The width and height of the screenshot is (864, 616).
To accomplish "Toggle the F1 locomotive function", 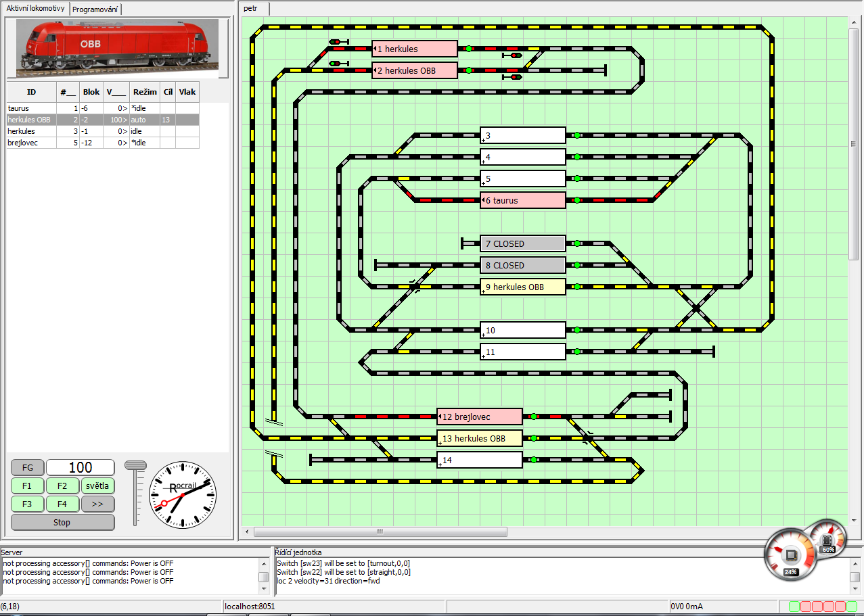I will (27, 485).
